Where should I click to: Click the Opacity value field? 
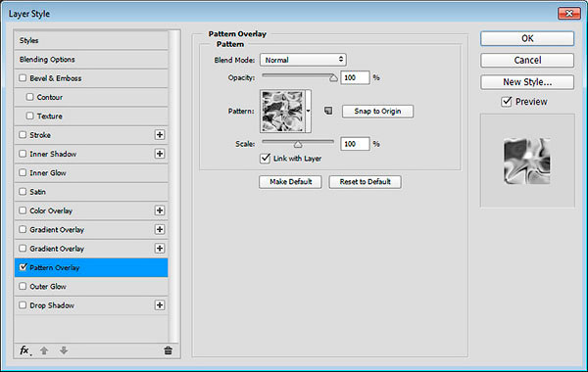355,77
